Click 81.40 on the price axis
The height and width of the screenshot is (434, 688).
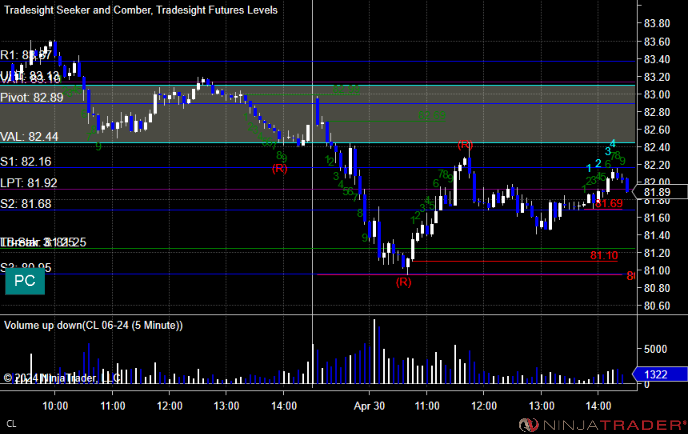coord(657,235)
